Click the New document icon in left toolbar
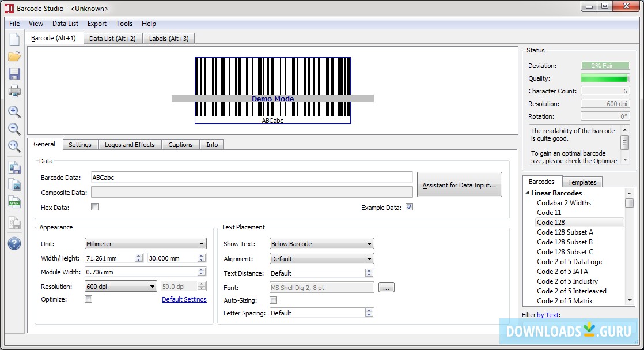Image resolution: width=644 pixels, height=350 pixels. pyautogui.click(x=14, y=39)
